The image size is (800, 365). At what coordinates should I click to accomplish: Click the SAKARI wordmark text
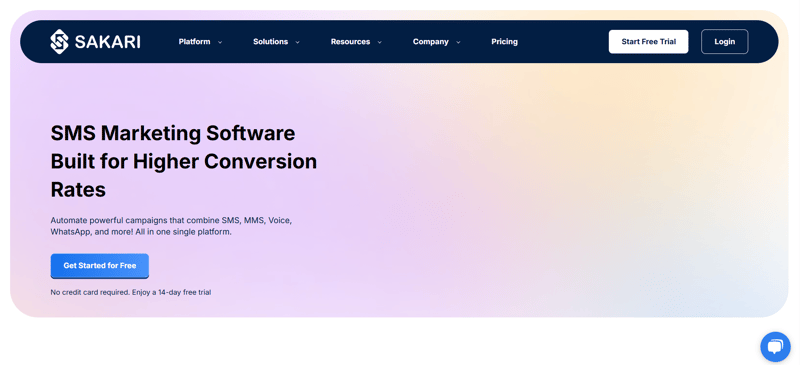pos(107,42)
